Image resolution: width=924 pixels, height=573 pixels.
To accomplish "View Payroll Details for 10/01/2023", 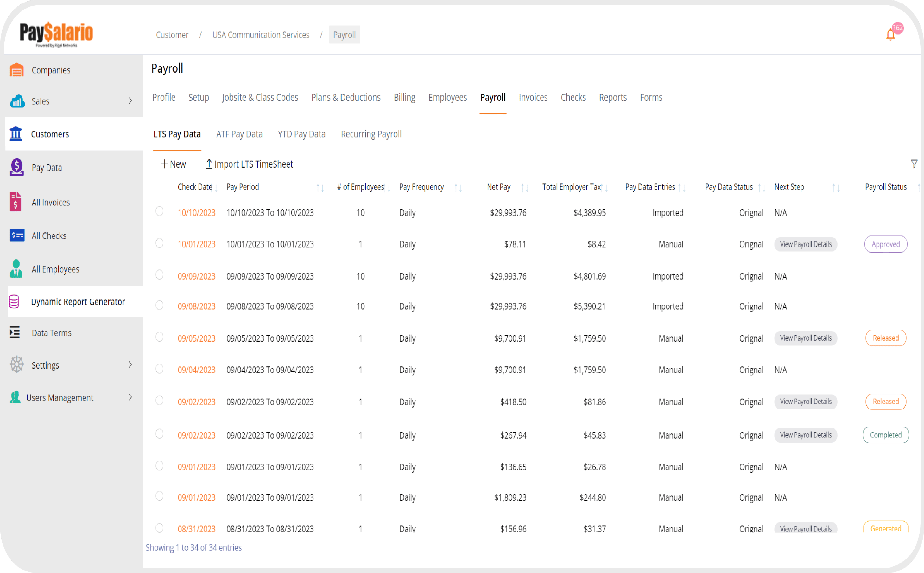I will pyautogui.click(x=806, y=244).
